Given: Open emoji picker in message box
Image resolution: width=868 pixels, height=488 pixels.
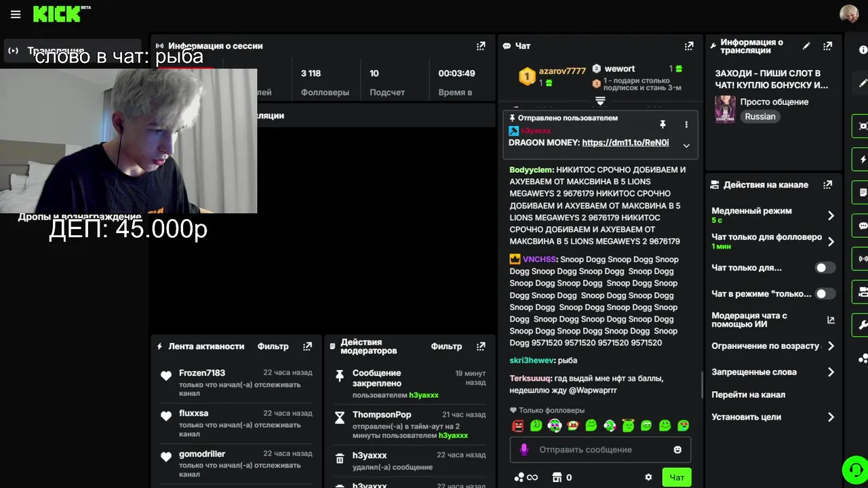Looking at the screenshot, I should tap(677, 449).
